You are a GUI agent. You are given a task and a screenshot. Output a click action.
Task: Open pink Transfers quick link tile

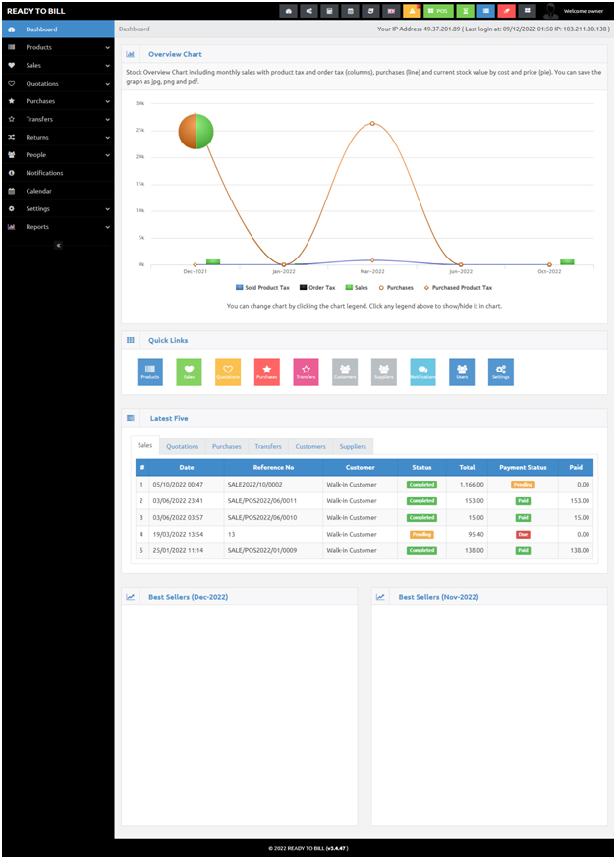[307, 372]
